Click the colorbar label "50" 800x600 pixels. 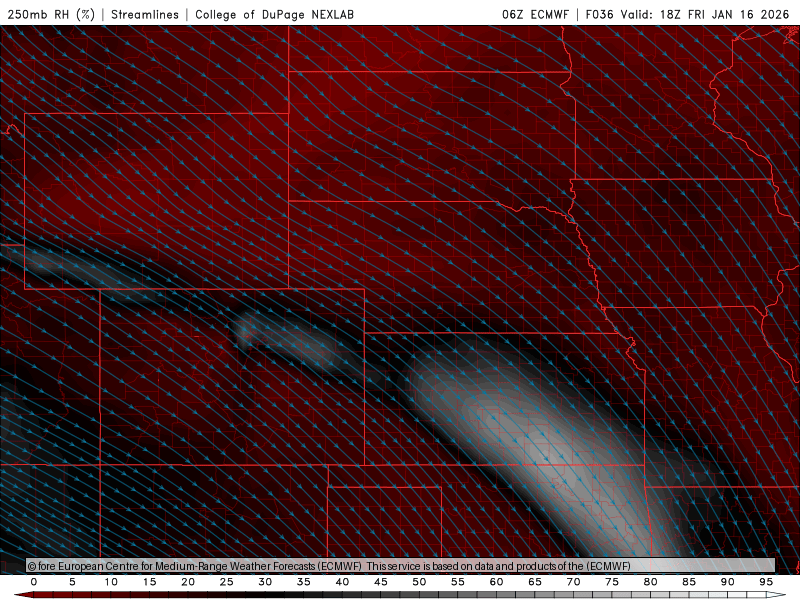pyautogui.click(x=419, y=582)
